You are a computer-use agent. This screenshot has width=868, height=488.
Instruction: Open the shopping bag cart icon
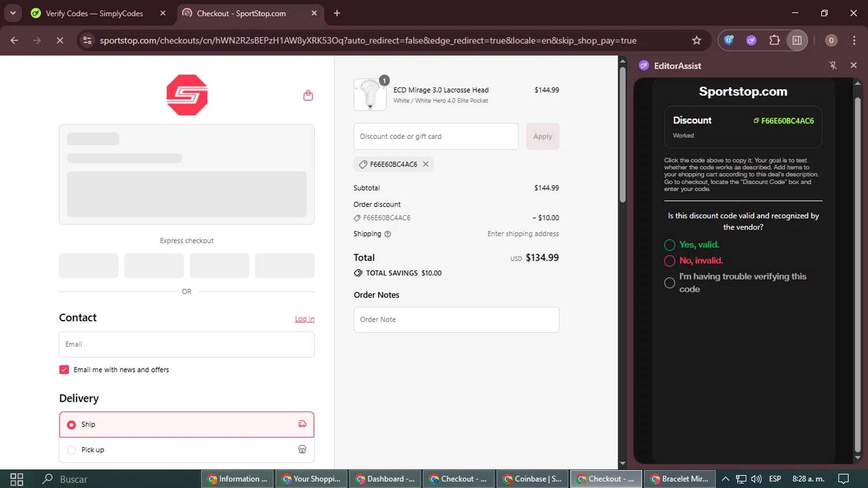pos(308,96)
